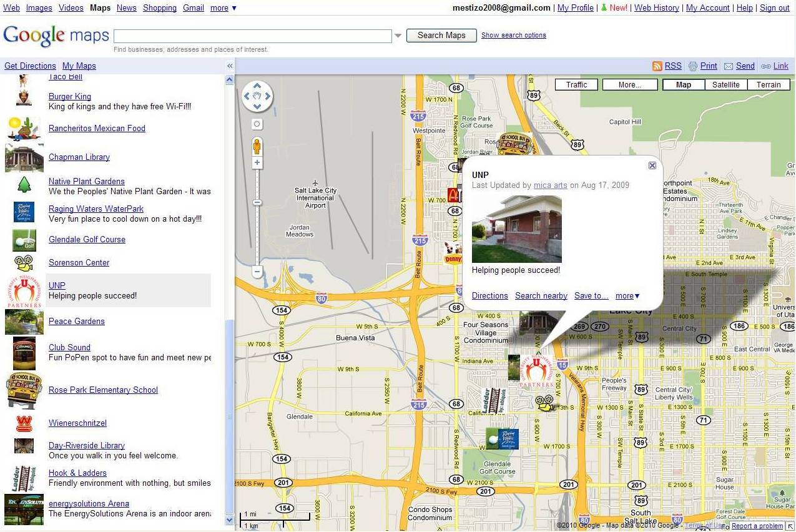The width and height of the screenshot is (796, 532).
Task: Select the Rose Park Elementary school bus icon
Action: (24, 390)
